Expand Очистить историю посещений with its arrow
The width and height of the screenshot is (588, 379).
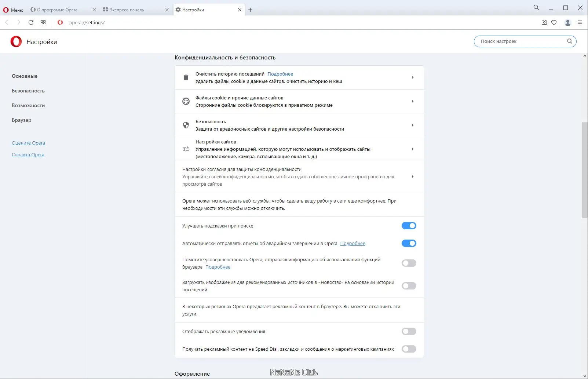click(413, 77)
